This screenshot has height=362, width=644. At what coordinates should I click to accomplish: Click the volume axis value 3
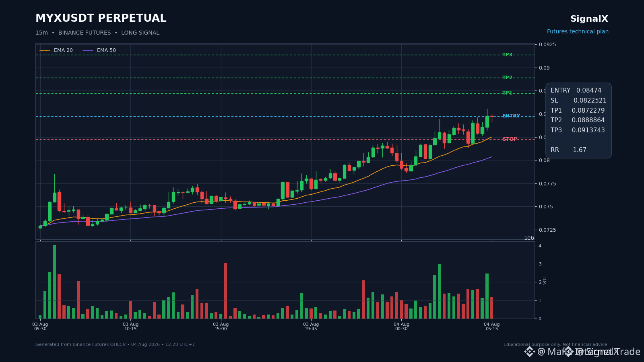[x=540, y=264]
